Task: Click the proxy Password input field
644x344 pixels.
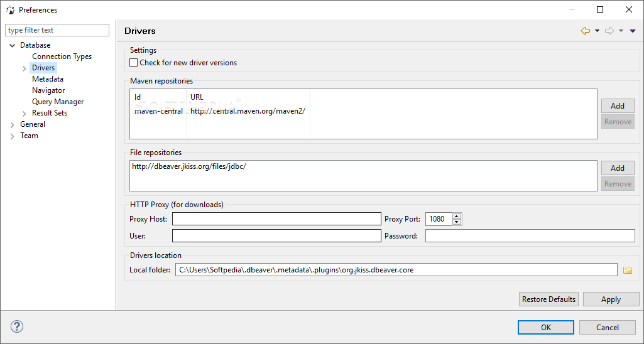Action: coord(530,235)
